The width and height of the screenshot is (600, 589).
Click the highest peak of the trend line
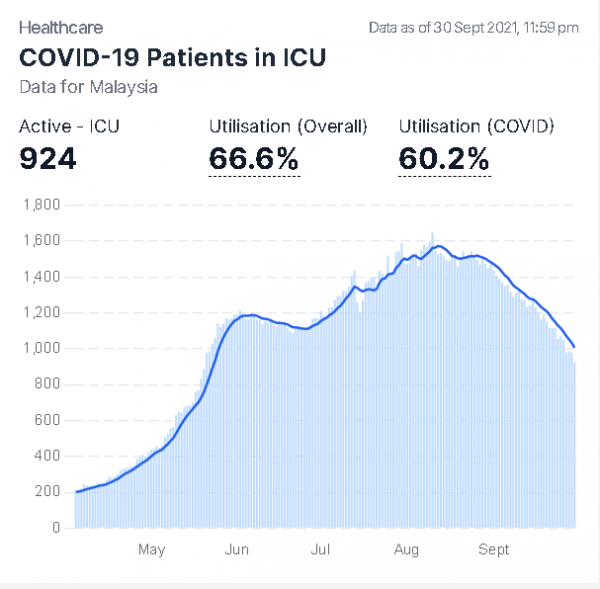pos(438,246)
